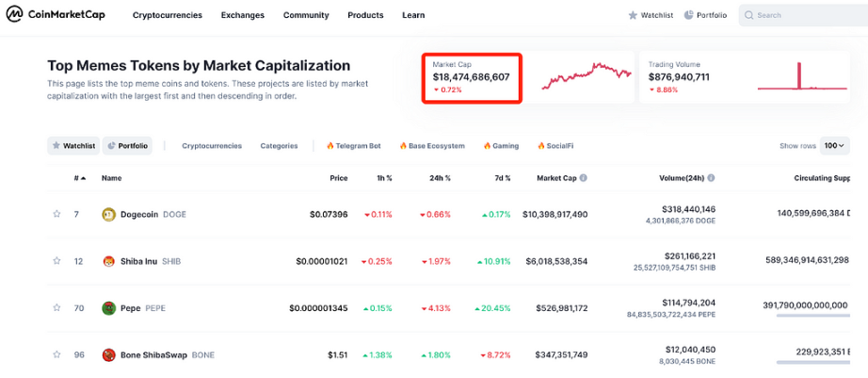Open the Community menu
Image resolution: width=868 pixels, height=378 pixels.
point(306,15)
